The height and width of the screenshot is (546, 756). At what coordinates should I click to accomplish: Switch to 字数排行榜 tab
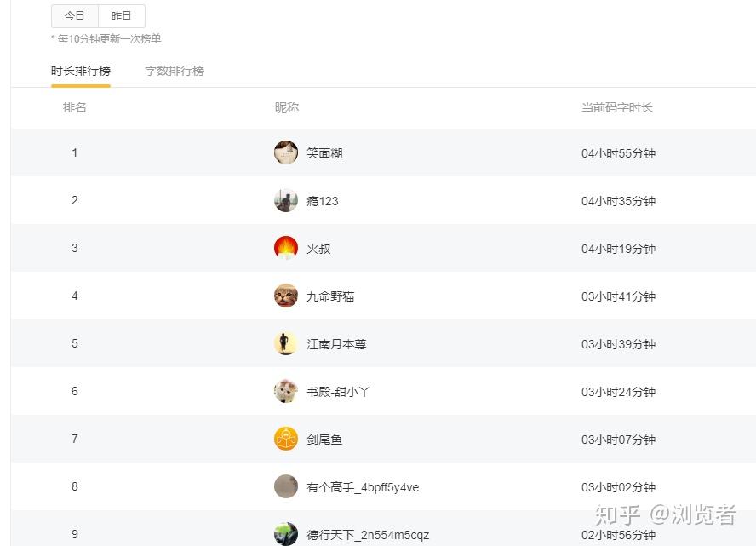coord(175,71)
